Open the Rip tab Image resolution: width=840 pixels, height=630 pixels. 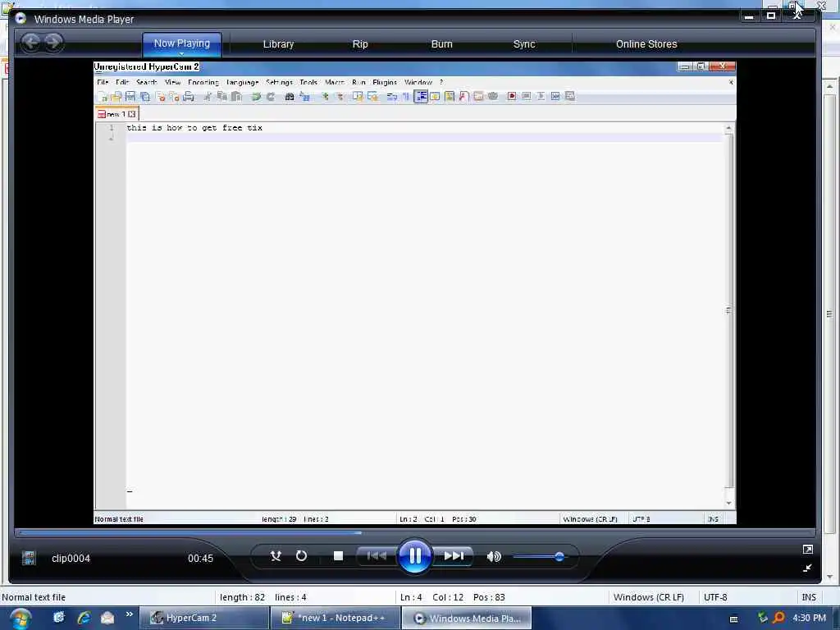(x=360, y=44)
